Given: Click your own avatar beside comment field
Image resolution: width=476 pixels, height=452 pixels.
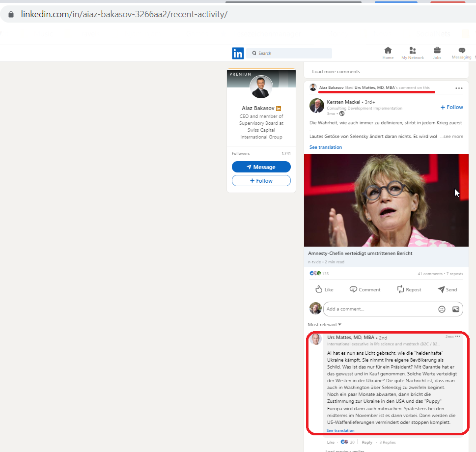Looking at the screenshot, I should [315, 309].
